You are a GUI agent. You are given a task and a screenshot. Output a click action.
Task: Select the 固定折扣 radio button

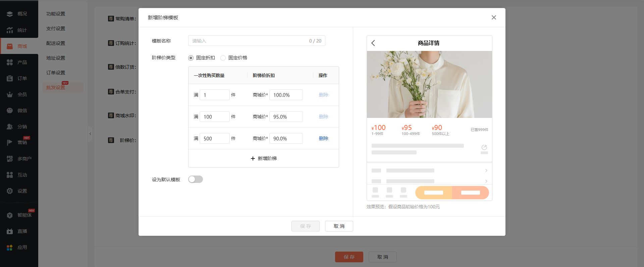[x=191, y=58]
